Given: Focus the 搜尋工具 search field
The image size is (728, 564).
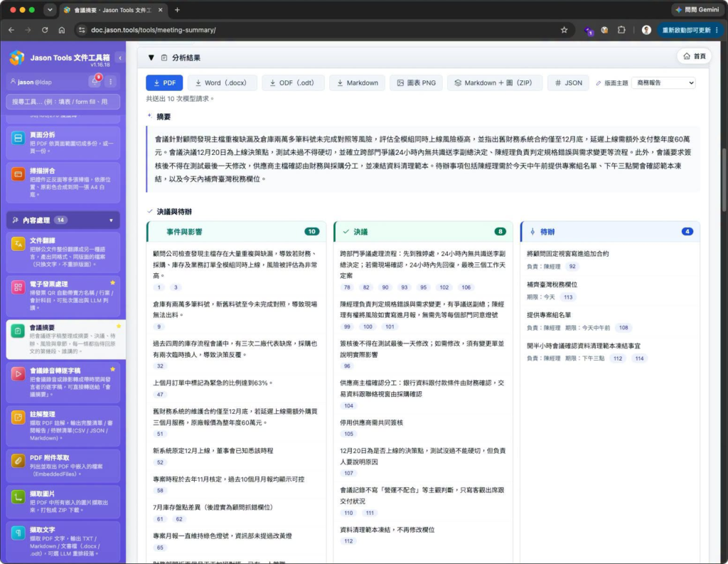Looking at the screenshot, I should (63, 101).
